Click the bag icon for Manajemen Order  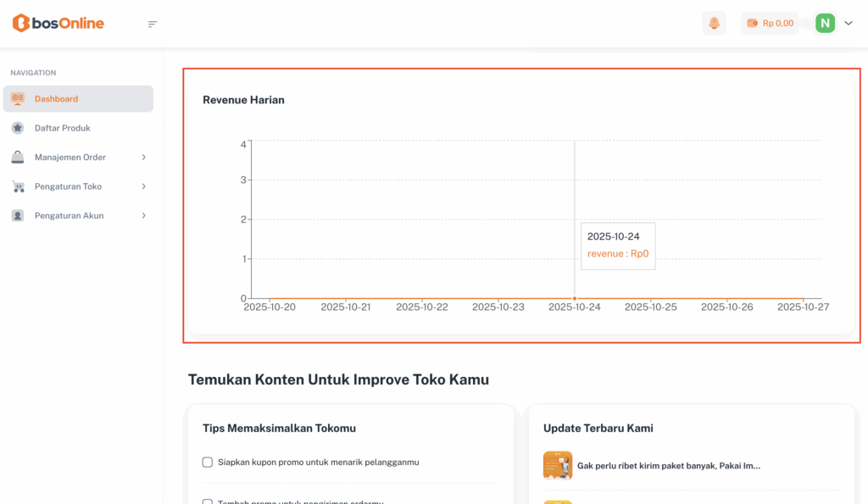(x=18, y=158)
